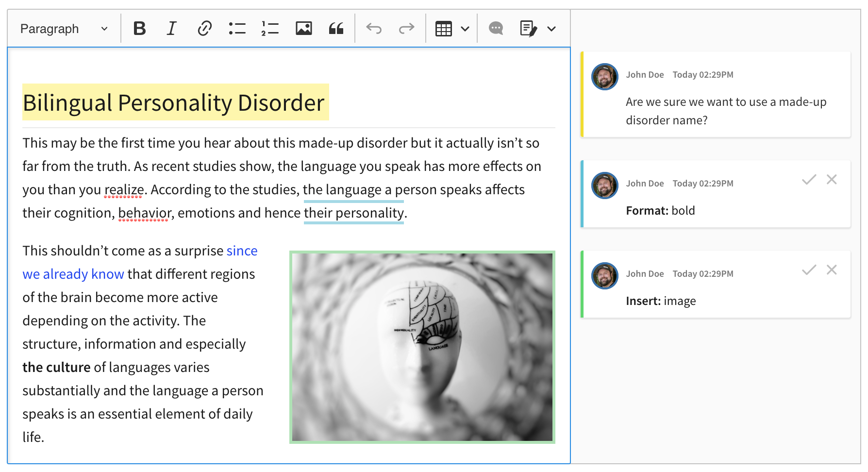Accept the 'Format: bold' suggestion
This screenshot has height=472, width=868.
808,180
